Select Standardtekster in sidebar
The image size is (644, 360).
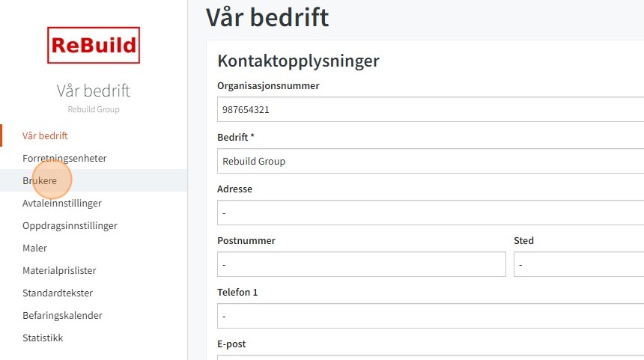(x=58, y=293)
